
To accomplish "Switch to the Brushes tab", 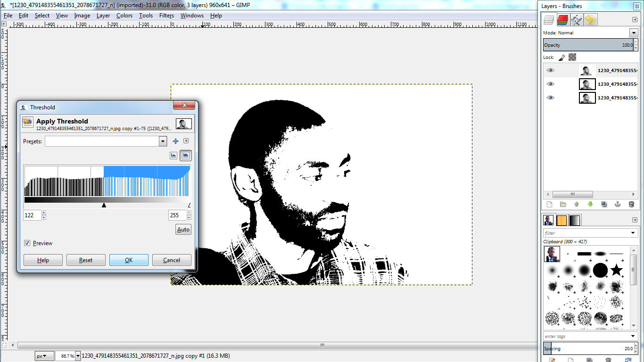I will pyautogui.click(x=548, y=220).
